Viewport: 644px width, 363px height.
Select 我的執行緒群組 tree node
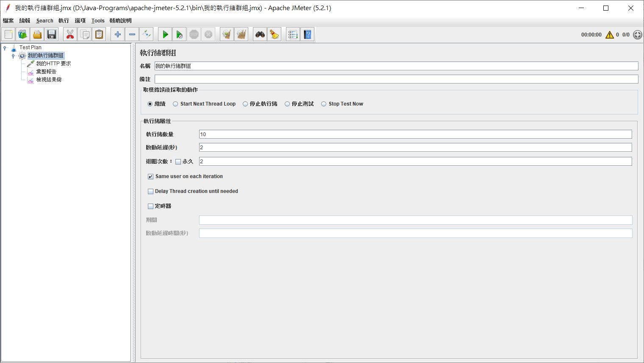tap(46, 56)
